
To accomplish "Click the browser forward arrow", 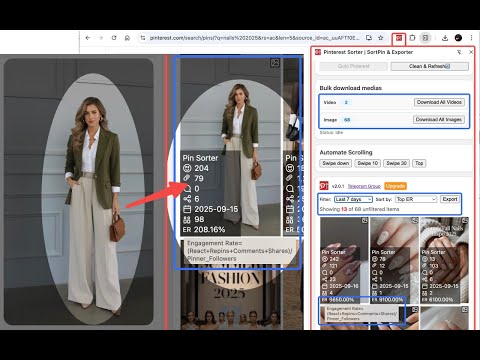I will click(101, 38).
